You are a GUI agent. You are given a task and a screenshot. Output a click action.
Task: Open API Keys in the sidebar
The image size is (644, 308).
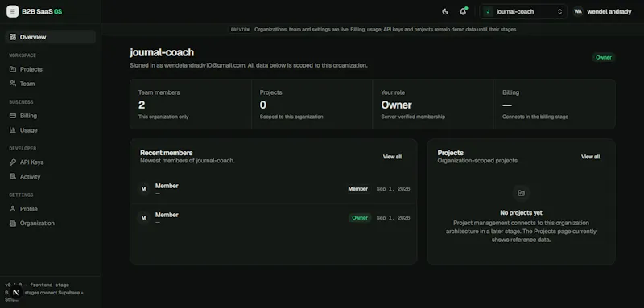point(50,162)
